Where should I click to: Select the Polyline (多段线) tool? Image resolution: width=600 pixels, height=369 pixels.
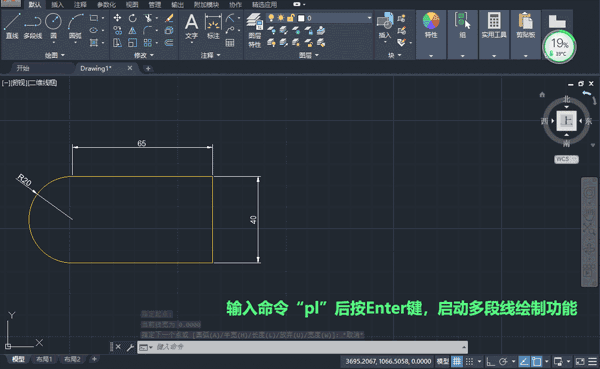tap(33, 26)
